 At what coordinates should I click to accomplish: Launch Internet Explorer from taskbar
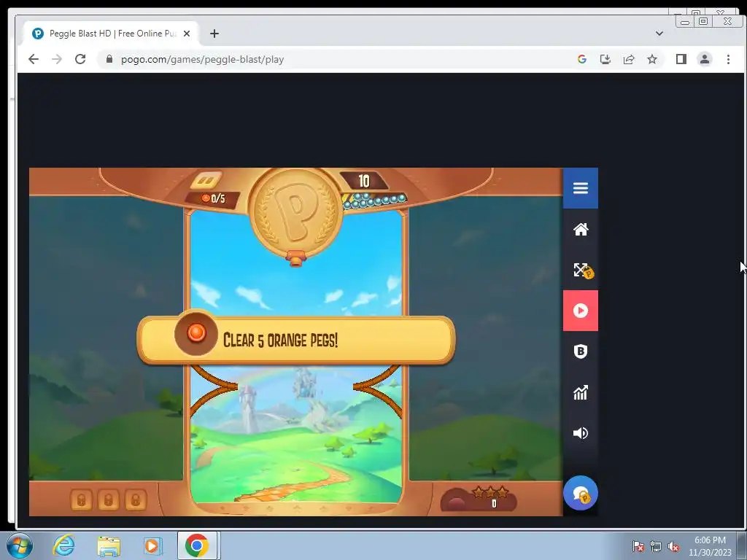[64, 545]
